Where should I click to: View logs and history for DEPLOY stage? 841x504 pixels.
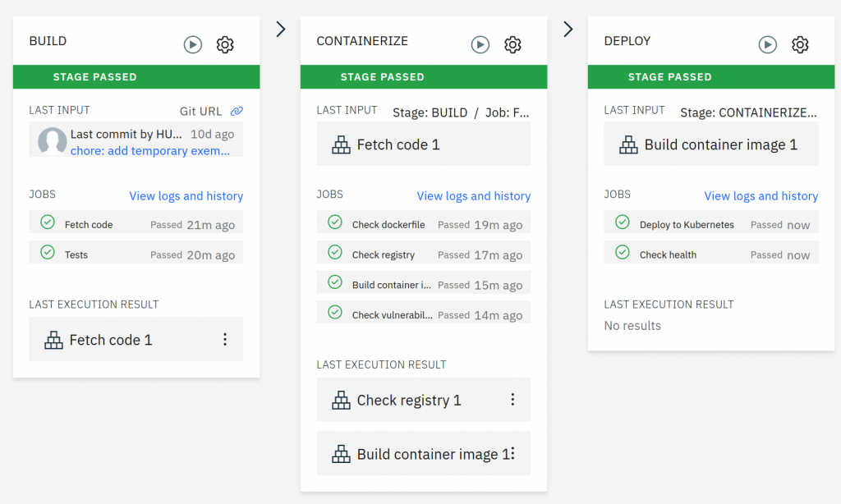tap(761, 196)
